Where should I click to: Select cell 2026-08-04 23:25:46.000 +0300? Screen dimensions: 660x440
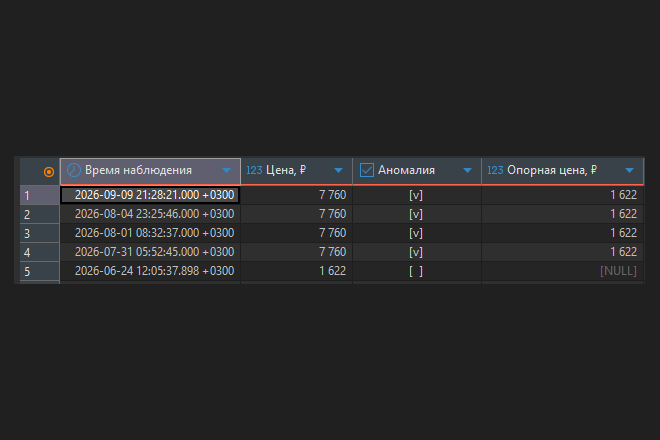(150, 214)
